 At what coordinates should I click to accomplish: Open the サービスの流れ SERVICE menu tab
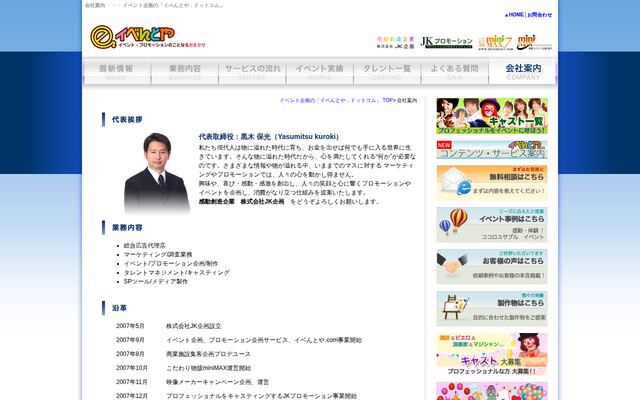pos(252,72)
